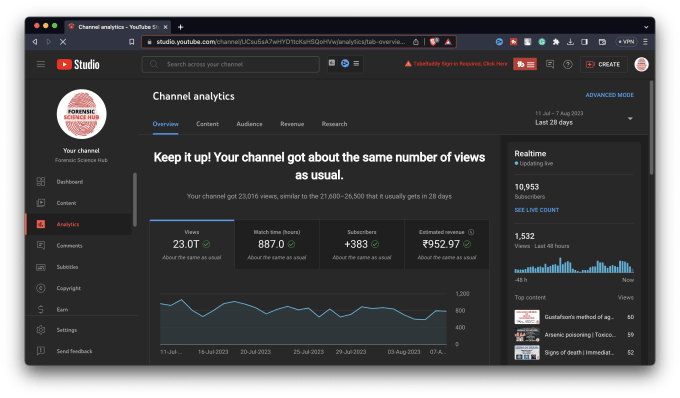Open the hamburger menu beside Studio logo
Viewport: 680px width, 398px height.
(x=41, y=64)
